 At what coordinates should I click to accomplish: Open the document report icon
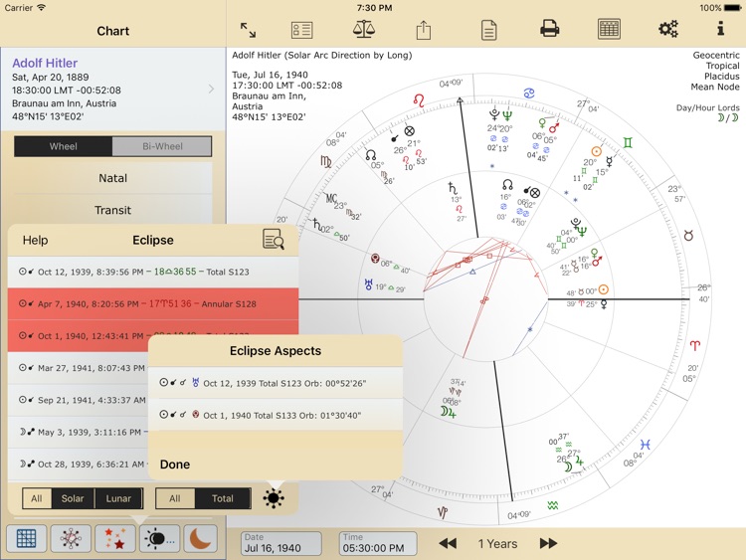click(x=489, y=31)
